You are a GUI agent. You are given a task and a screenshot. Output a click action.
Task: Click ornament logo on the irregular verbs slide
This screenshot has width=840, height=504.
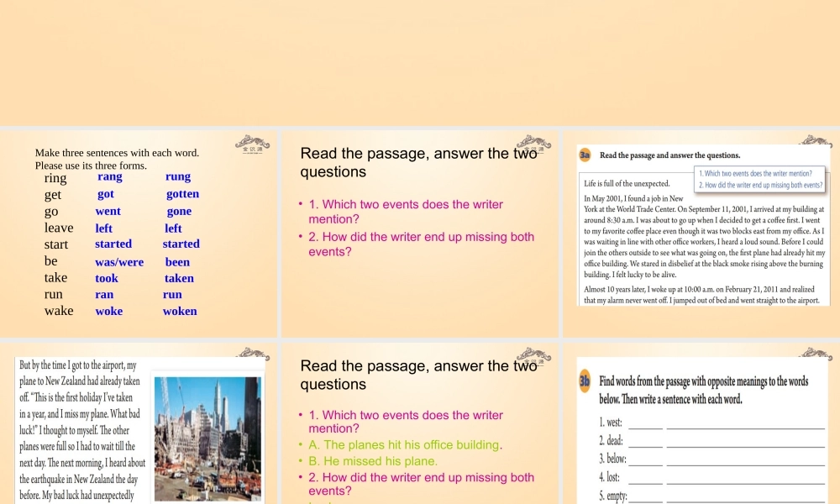click(252, 144)
